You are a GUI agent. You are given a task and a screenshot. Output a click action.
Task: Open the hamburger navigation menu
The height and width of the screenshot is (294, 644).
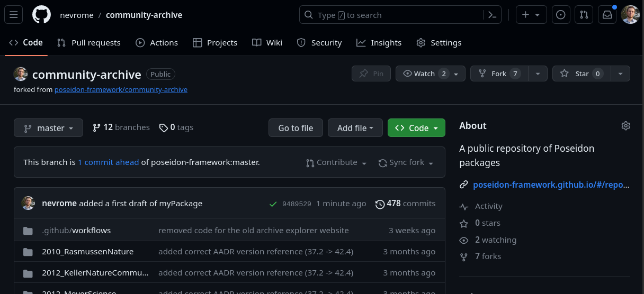tap(14, 15)
